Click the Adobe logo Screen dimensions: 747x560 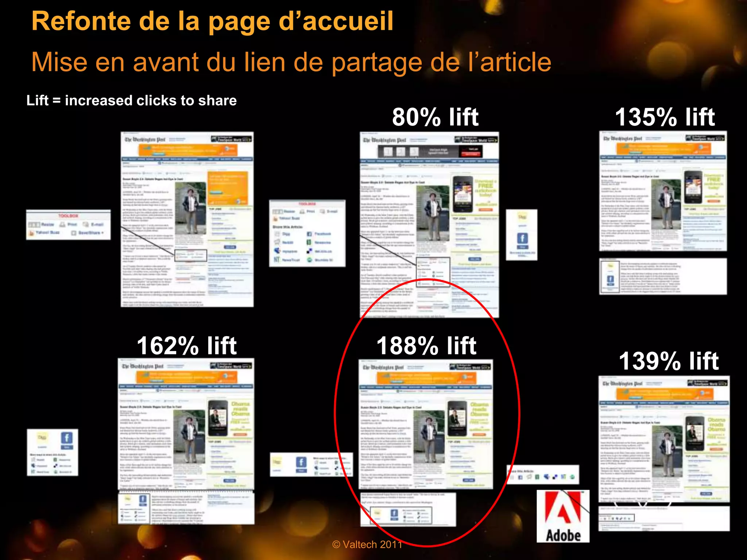(x=563, y=516)
